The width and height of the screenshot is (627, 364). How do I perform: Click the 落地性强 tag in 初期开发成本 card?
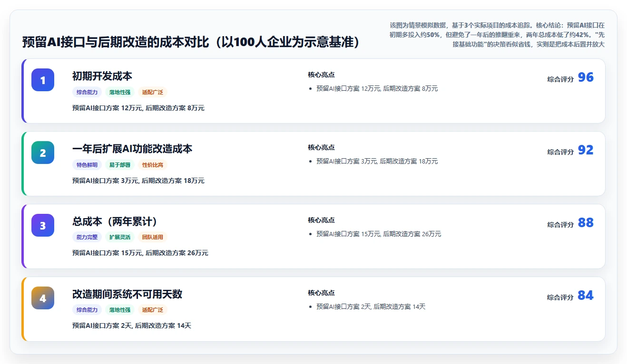tap(120, 92)
